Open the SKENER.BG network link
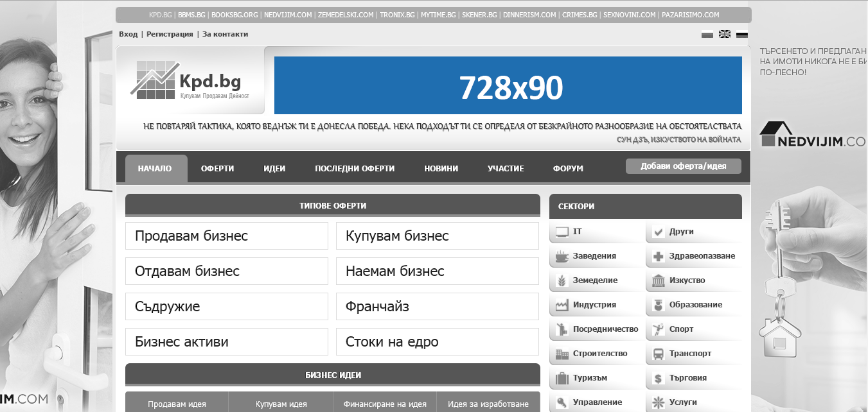Image resolution: width=868 pixels, height=412 pixels. pos(479,15)
